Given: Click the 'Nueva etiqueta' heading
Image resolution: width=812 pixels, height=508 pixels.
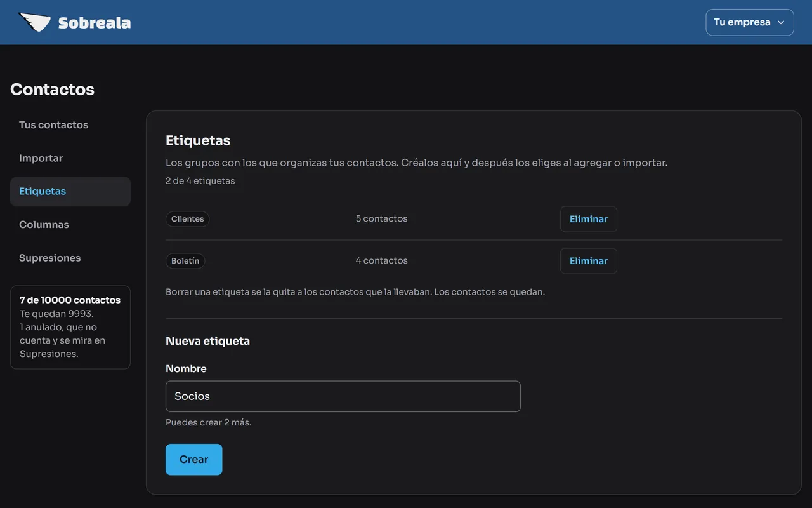Looking at the screenshot, I should pos(208,341).
